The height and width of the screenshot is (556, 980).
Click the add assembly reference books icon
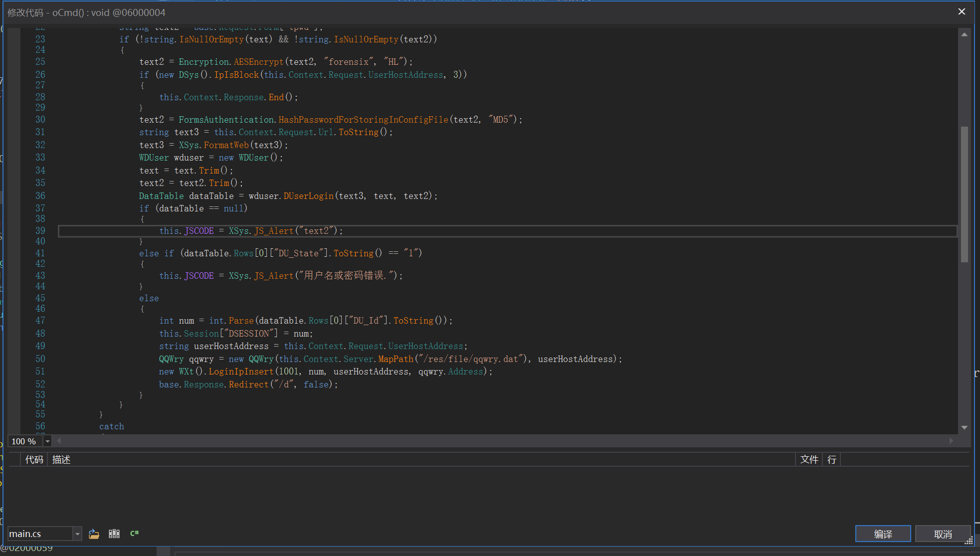coord(114,534)
